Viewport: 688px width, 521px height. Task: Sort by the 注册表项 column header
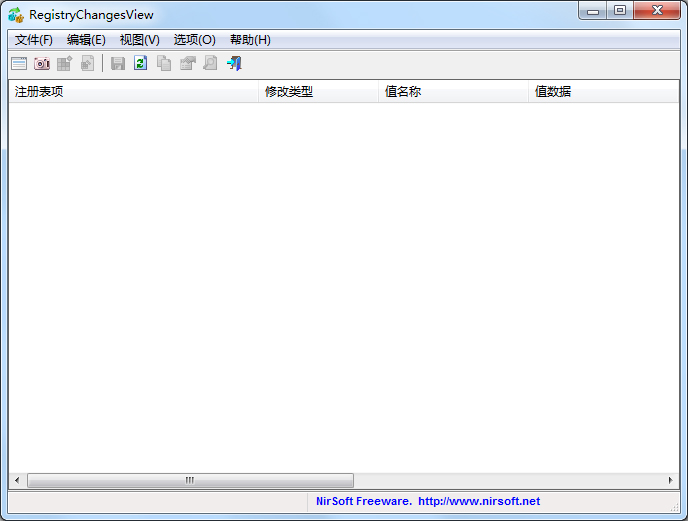point(133,91)
